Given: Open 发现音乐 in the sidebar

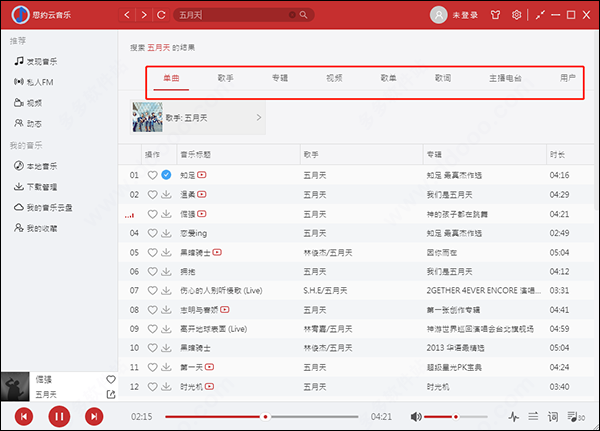Looking at the screenshot, I should coord(36,61).
